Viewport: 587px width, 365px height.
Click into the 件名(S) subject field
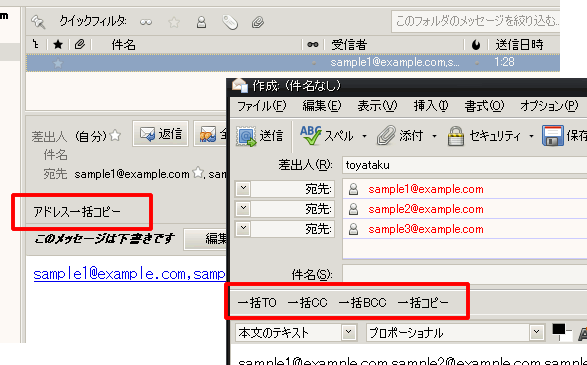click(x=465, y=274)
